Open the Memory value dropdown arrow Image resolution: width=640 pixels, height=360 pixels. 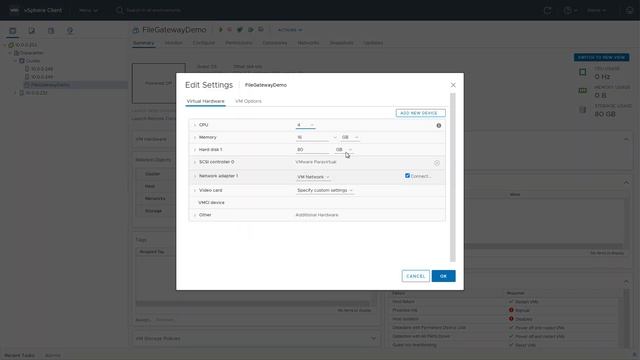(x=335, y=138)
